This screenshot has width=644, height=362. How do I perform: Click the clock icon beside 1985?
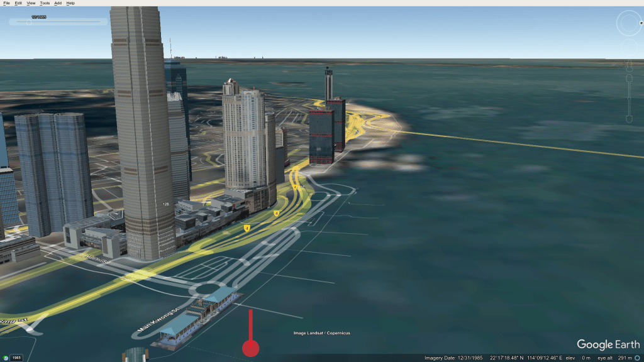[x=6, y=358]
